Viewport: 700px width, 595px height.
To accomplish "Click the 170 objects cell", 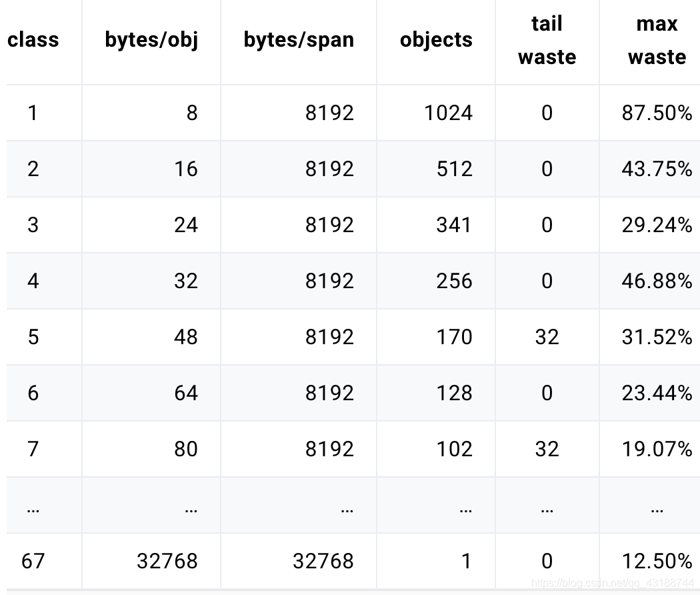I will pos(454,337).
